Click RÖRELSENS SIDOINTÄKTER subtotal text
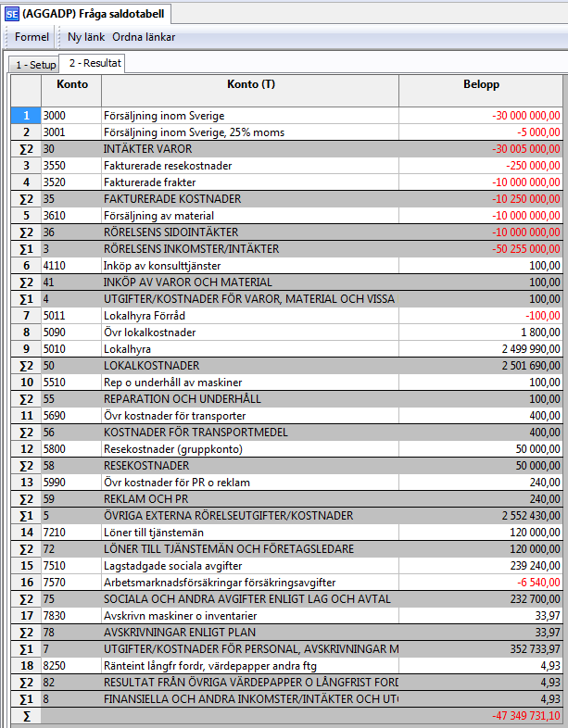This screenshot has width=568, height=728. (170, 232)
